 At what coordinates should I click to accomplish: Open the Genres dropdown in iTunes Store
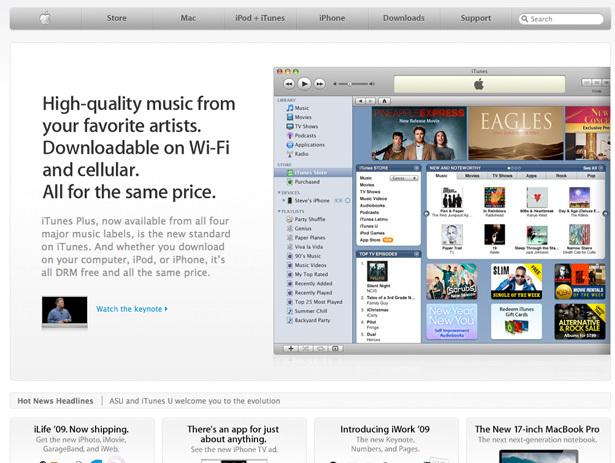pyautogui.click(x=404, y=178)
